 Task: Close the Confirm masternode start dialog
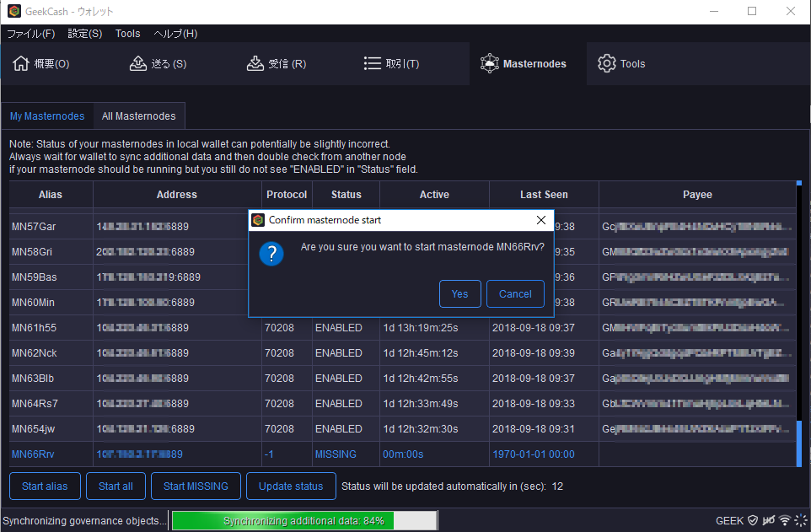pyautogui.click(x=541, y=220)
